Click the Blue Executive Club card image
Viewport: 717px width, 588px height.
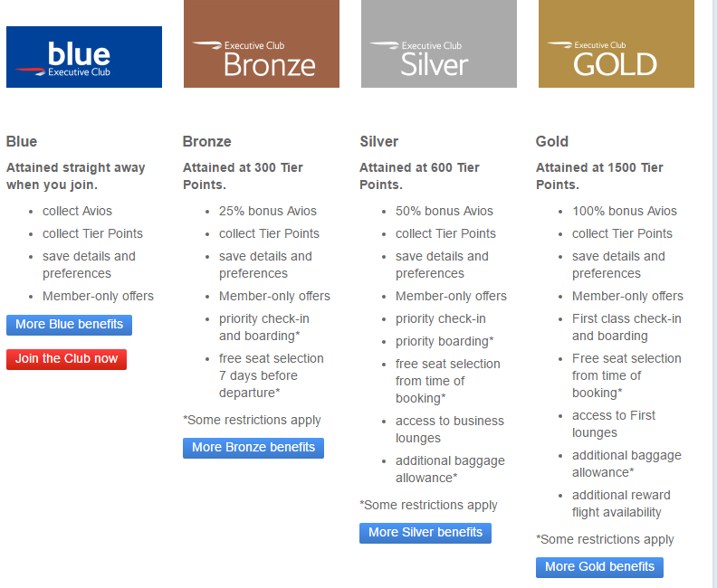point(84,57)
